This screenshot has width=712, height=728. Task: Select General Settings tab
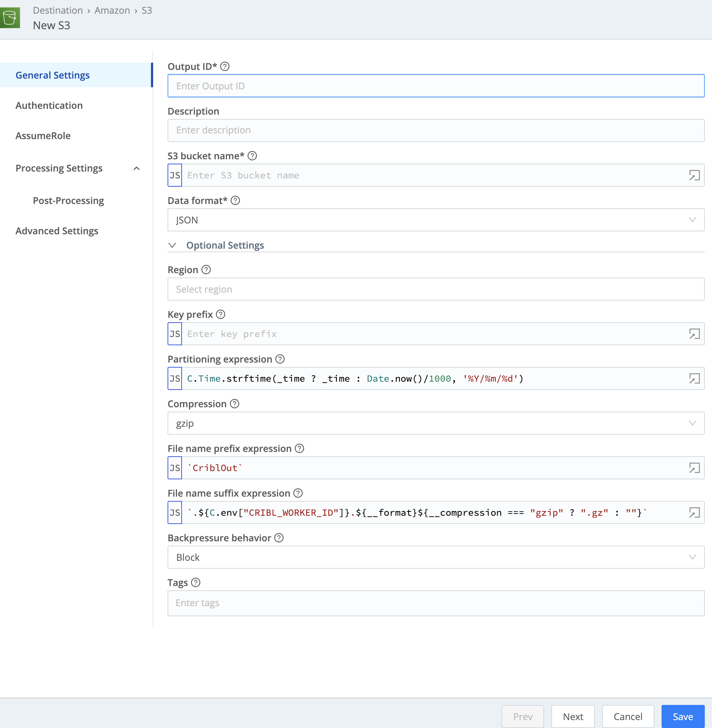point(76,75)
